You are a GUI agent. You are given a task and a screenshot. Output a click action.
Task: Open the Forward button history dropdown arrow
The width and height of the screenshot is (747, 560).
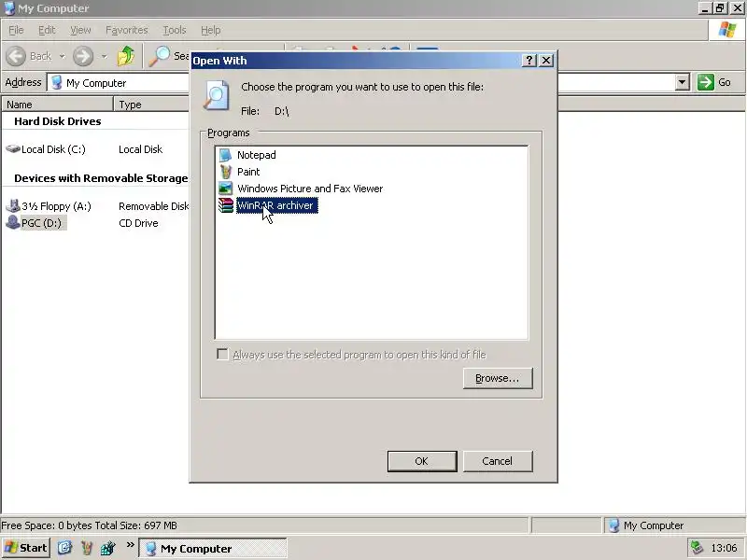click(104, 56)
